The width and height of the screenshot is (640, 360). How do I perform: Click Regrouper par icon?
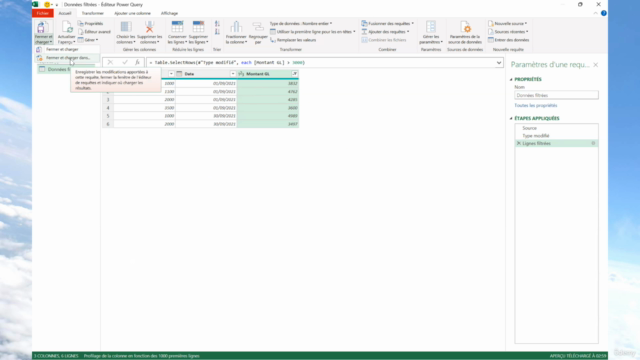258,27
